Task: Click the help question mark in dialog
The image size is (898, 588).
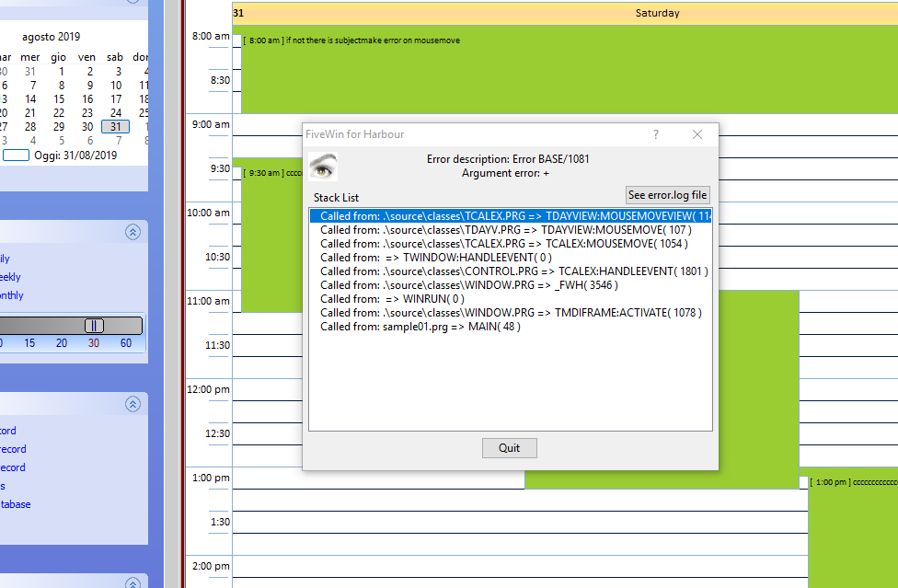Action: (x=656, y=134)
